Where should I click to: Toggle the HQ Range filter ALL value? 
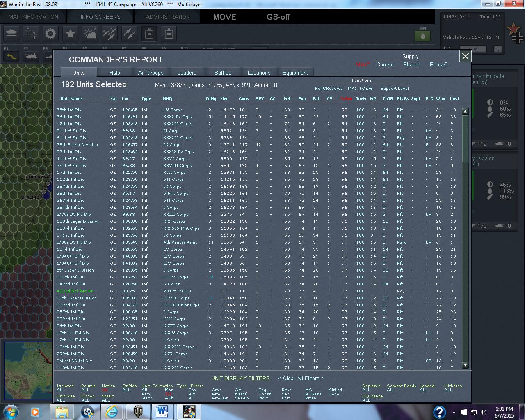point(366,400)
